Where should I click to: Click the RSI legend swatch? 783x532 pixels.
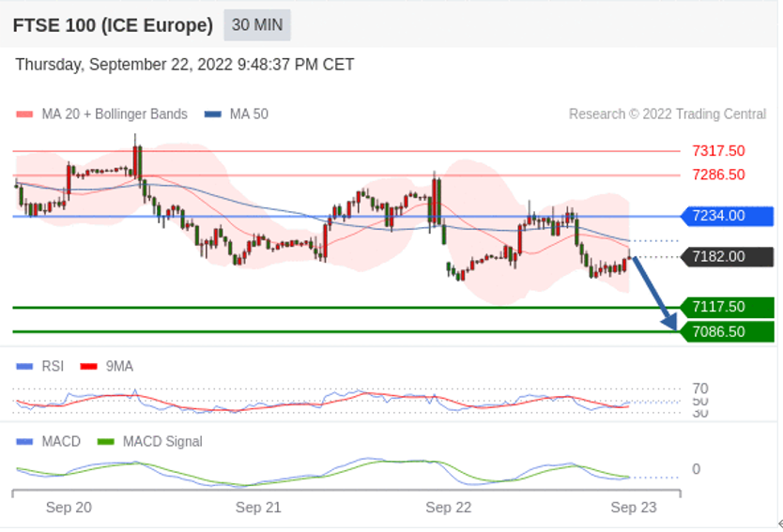(x=24, y=367)
